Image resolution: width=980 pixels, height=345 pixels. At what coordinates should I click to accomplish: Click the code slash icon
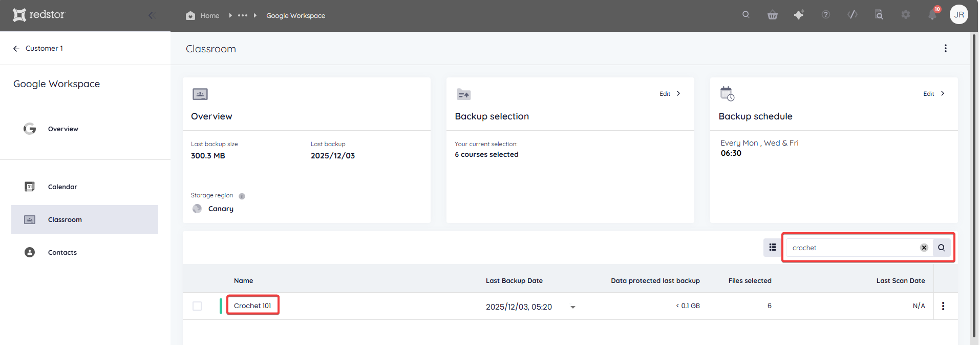(853, 15)
